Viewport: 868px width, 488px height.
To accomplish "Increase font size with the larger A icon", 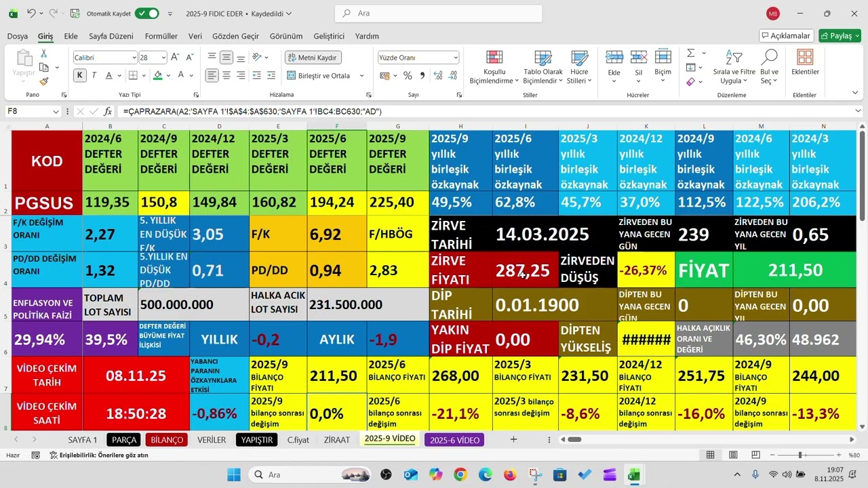I will coord(176,58).
